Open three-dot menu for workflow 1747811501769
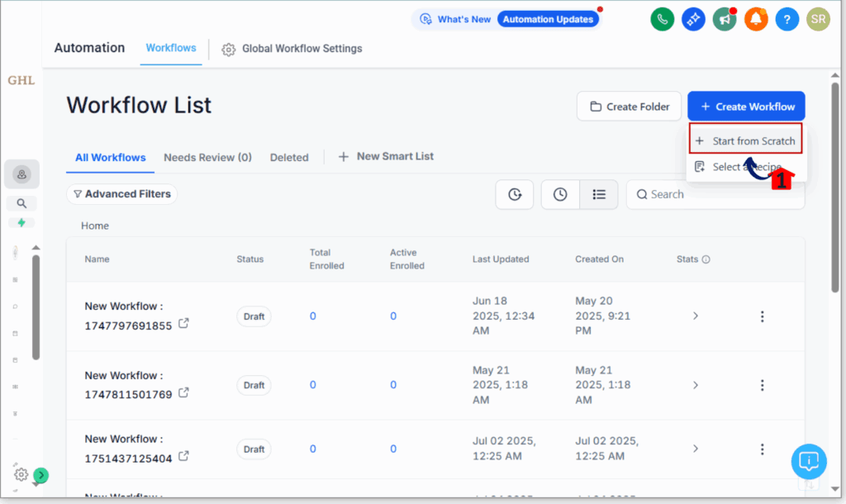The image size is (846, 504). click(x=762, y=385)
